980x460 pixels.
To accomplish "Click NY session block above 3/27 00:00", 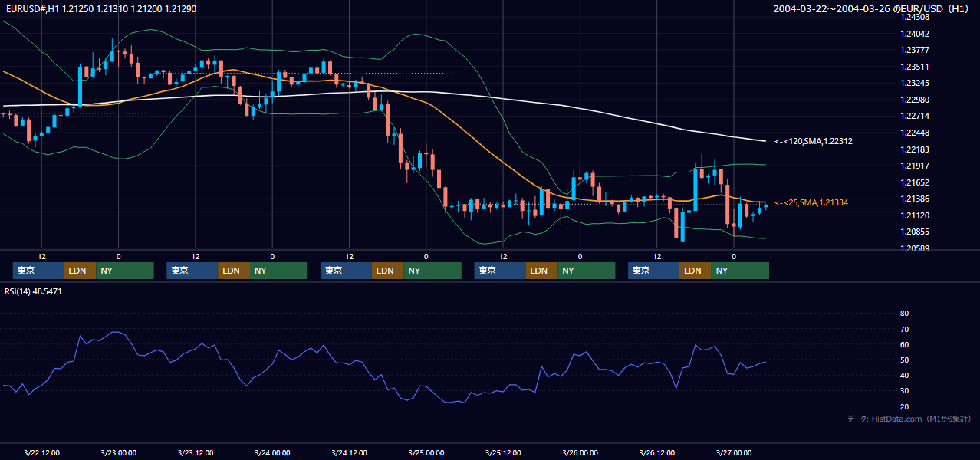I will pyautogui.click(x=740, y=271).
